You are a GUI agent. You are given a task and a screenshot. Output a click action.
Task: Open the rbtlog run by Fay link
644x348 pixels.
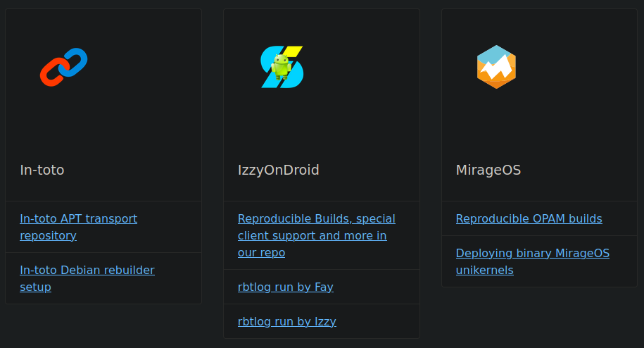pos(285,287)
